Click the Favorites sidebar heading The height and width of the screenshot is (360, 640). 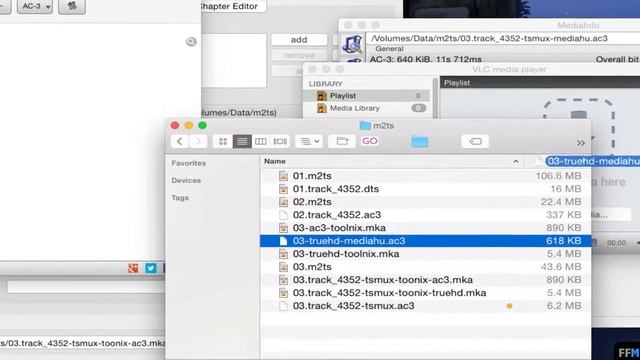(x=189, y=163)
